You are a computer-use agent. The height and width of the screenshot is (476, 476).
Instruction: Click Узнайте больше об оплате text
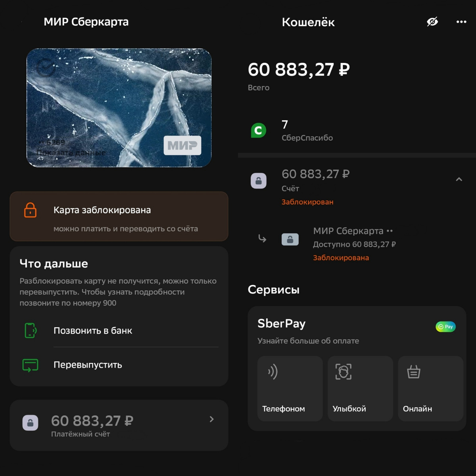coord(308,341)
